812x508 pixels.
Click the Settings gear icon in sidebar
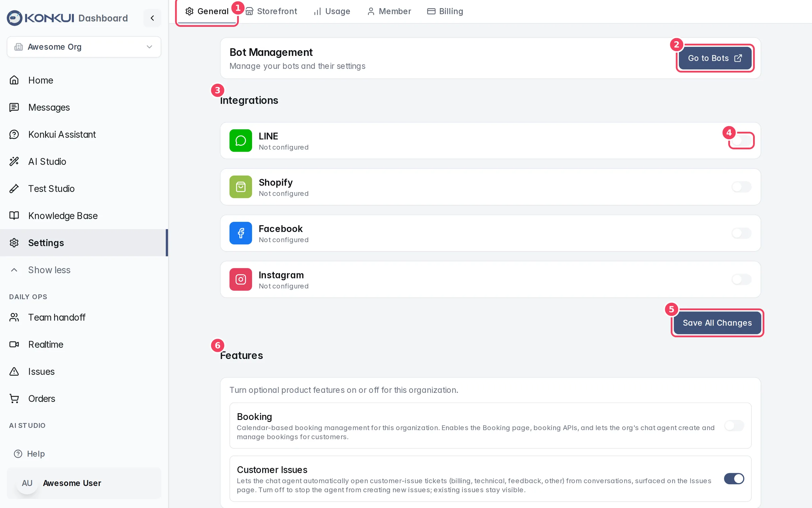point(14,243)
